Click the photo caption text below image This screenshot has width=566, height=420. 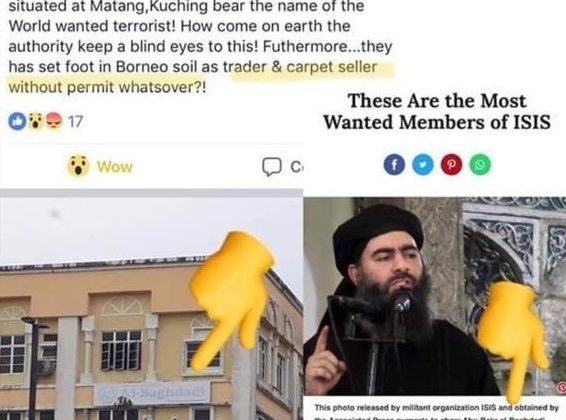coord(436,412)
